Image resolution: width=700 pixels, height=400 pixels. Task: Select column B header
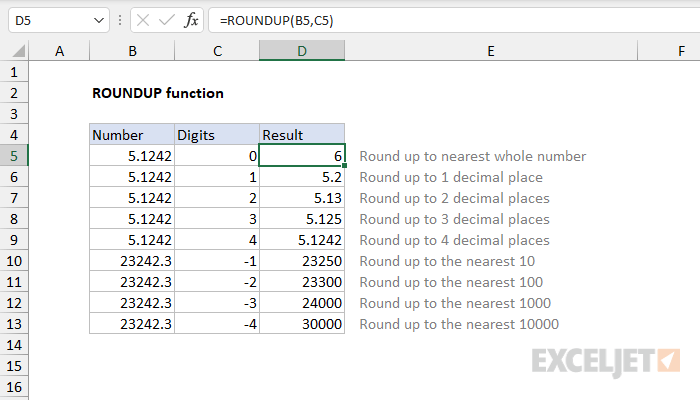point(131,51)
